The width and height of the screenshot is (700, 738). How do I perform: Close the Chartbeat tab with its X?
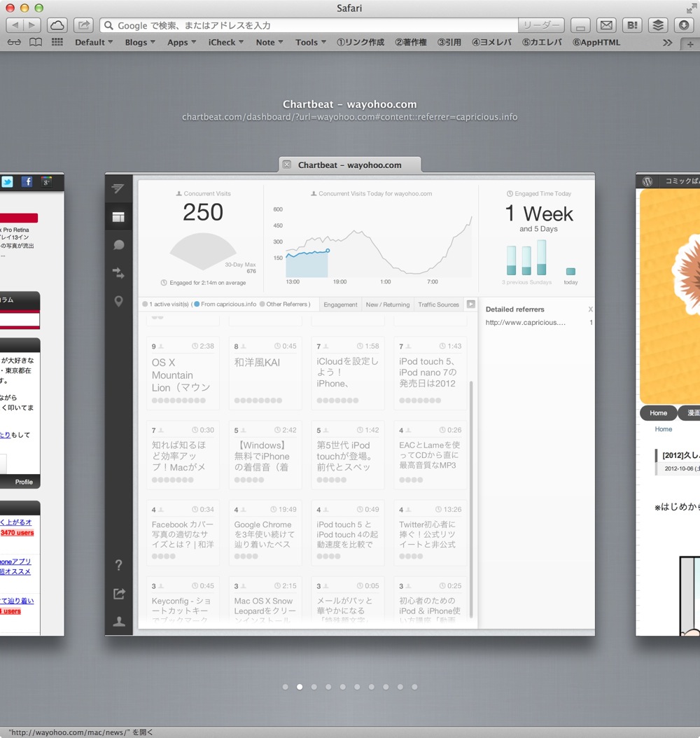[286, 165]
